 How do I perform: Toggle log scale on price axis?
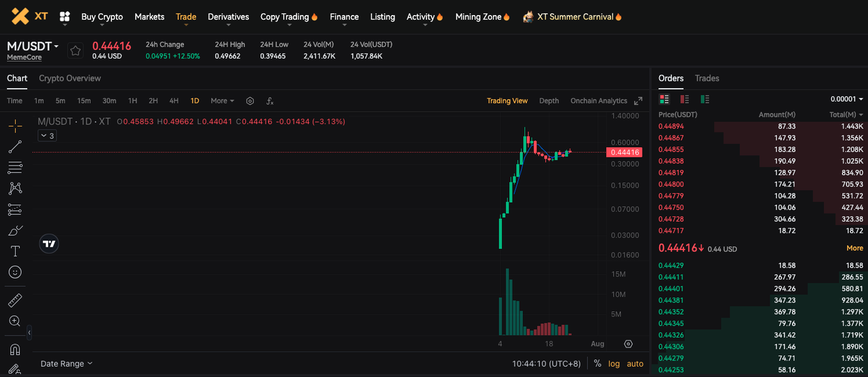pyautogui.click(x=614, y=364)
